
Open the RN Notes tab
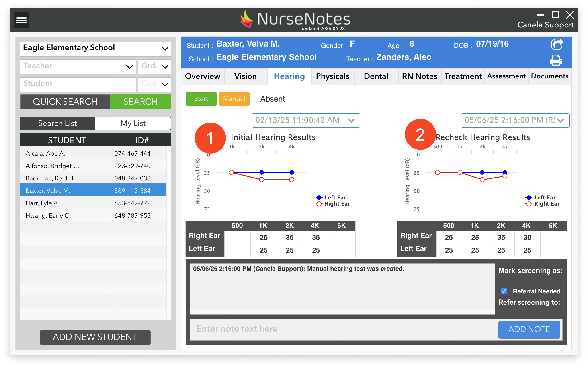[x=419, y=76]
